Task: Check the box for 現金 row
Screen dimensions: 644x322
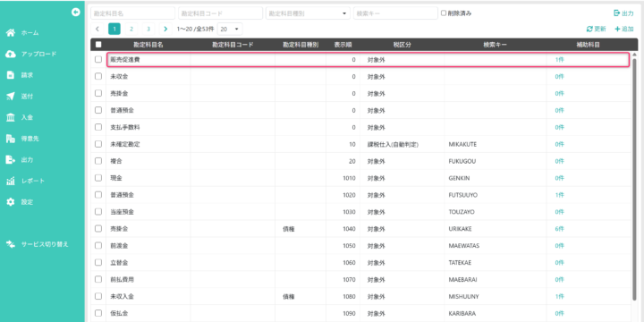Action: point(98,178)
